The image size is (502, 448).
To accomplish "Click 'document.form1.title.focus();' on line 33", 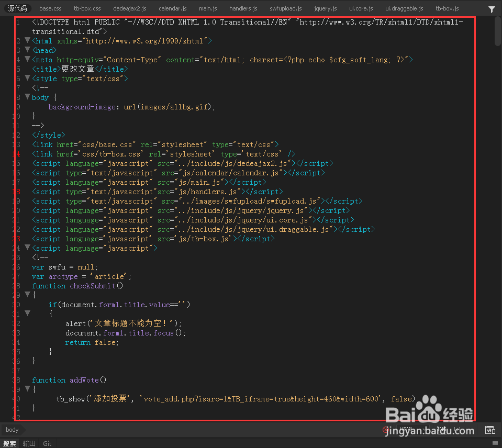I will pyautogui.click(x=126, y=333).
